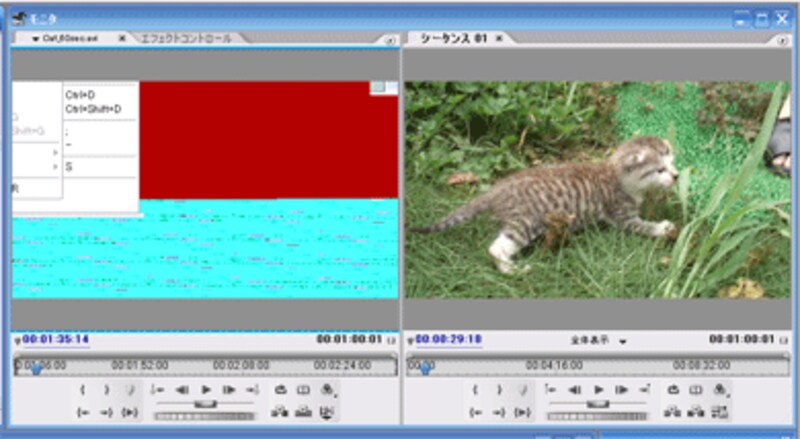
Task: Set In point in Source monitor
Action: click(x=83, y=390)
